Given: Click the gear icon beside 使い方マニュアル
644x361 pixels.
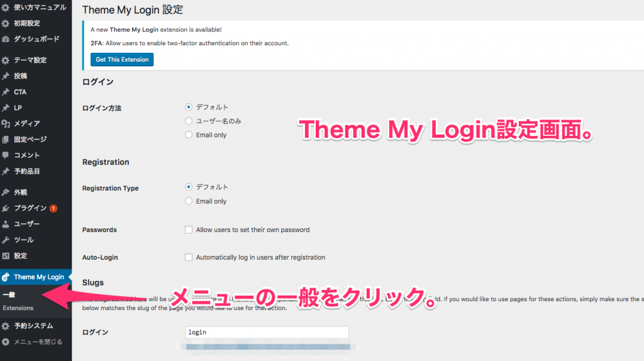Looking at the screenshot, I should (5, 8).
